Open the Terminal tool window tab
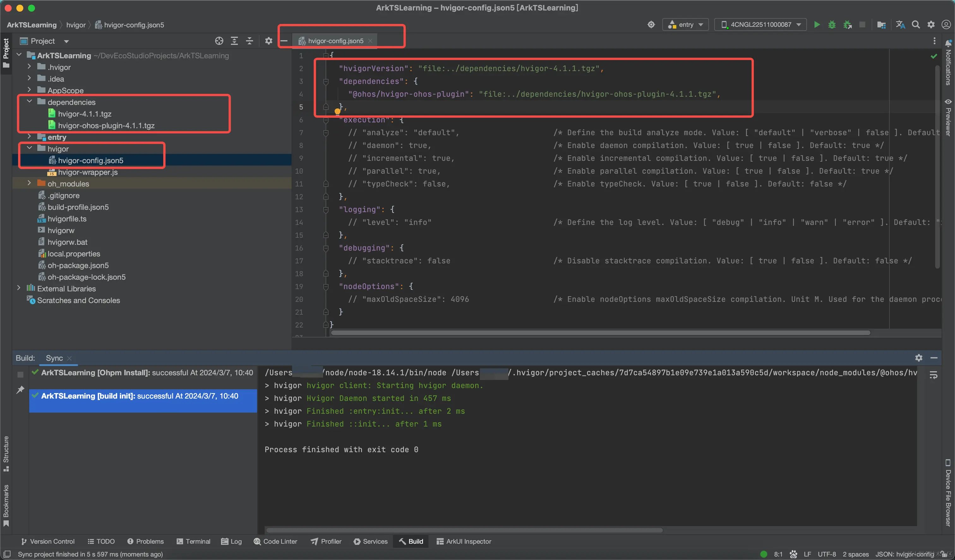Image resolution: width=955 pixels, height=560 pixels. click(x=193, y=541)
